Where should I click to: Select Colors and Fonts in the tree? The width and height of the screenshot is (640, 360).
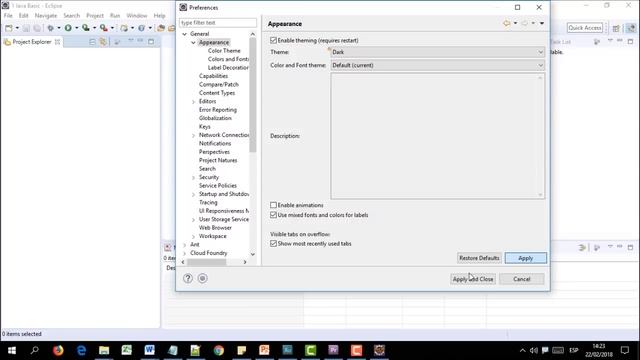(x=228, y=59)
